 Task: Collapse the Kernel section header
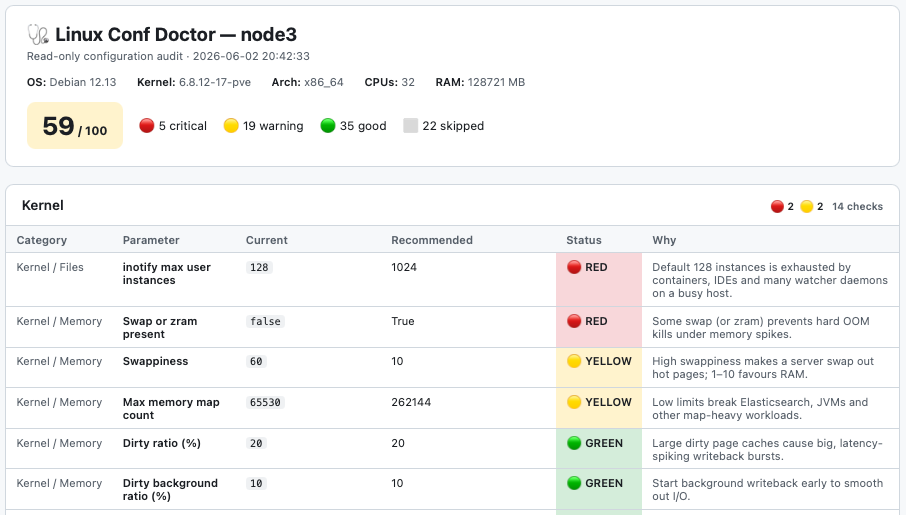[x=452, y=206]
